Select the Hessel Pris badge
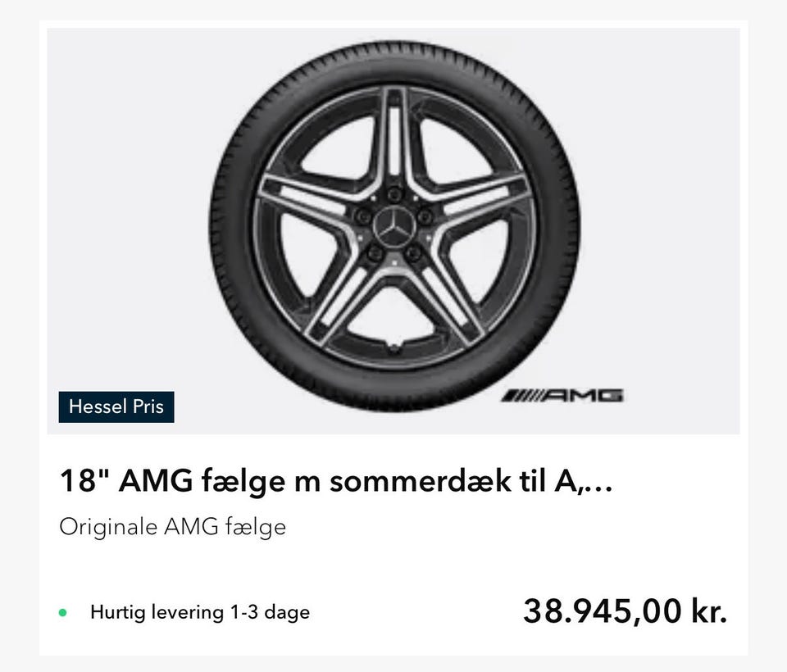 tap(116, 406)
